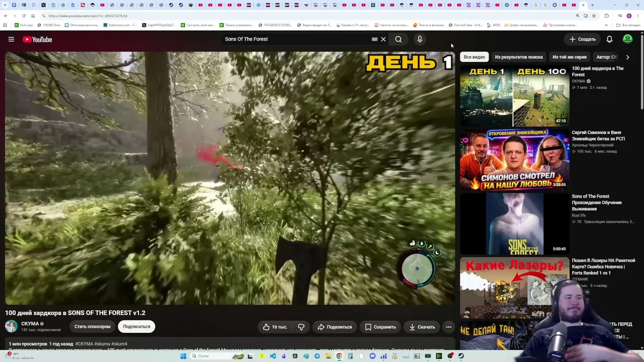Reload the page
644x362 pixels.
coord(24,16)
